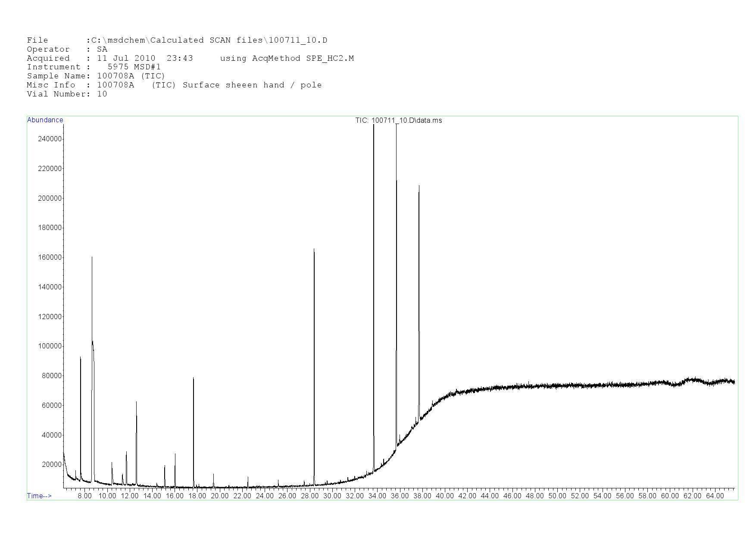This screenshot has width=756, height=534.
Task: Select the peak apex near 17.7 minutes
Action: (193, 379)
